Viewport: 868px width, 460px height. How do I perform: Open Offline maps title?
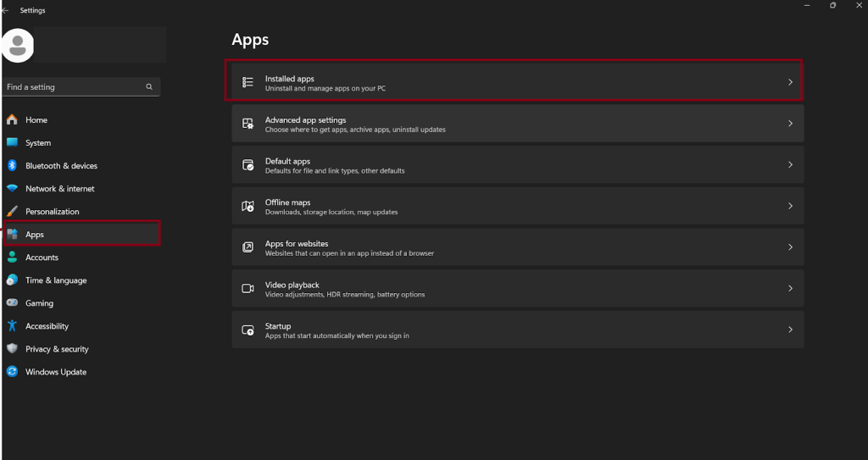click(288, 202)
